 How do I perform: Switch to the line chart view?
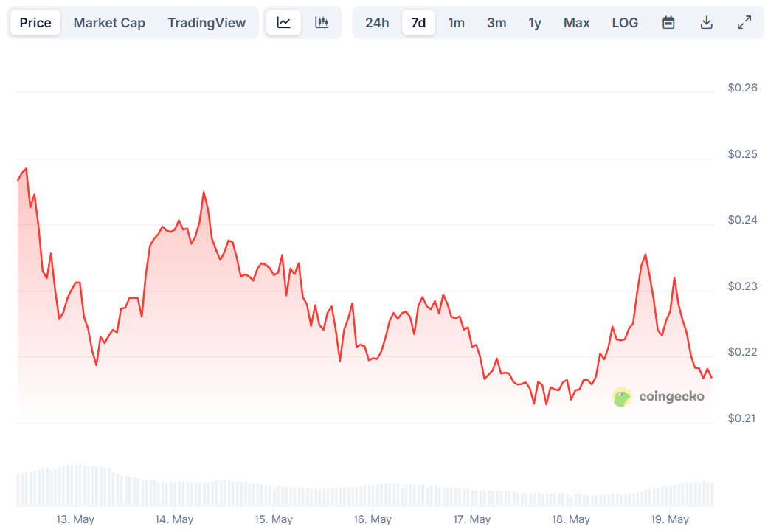pyautogui.click(x=284, y=22)
